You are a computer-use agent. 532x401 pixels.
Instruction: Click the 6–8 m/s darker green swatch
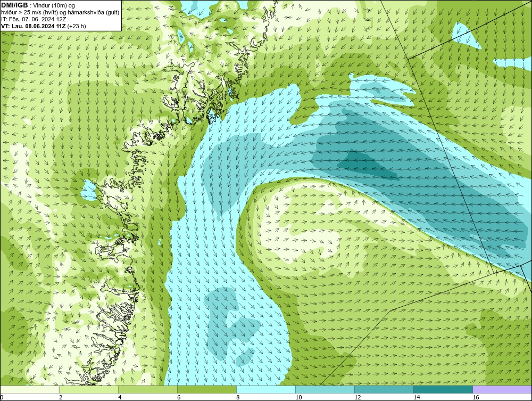point(206,389)
